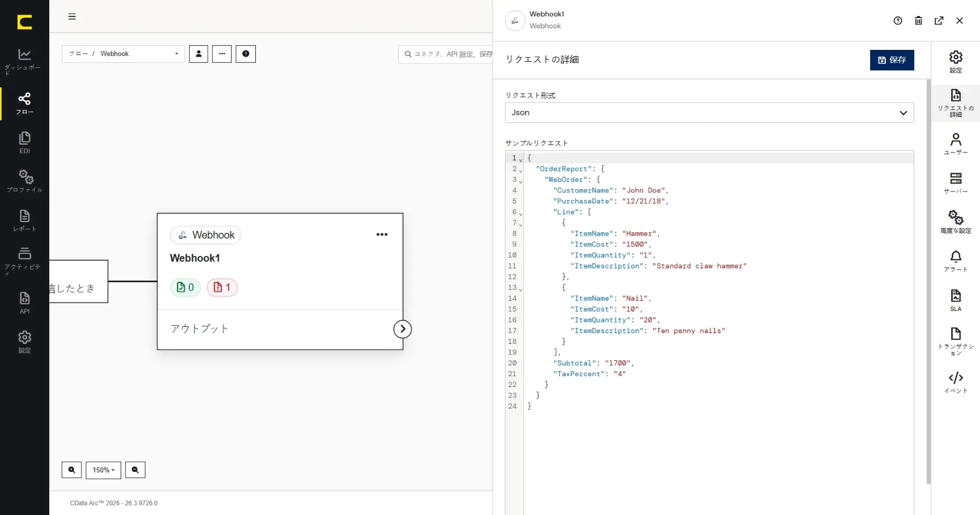Screen dimensions: 980x515
Task: Collapse WebOrder fold at line 3
Action: [521, 181]
